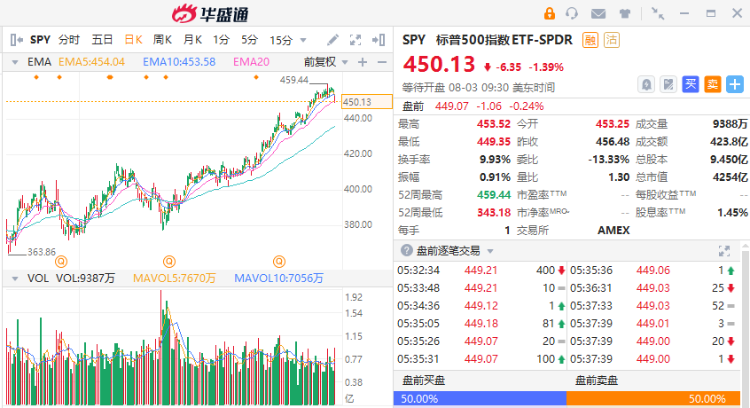750x408 pixels.
Task: Open the note edit icon
Action: pos(668,85)
